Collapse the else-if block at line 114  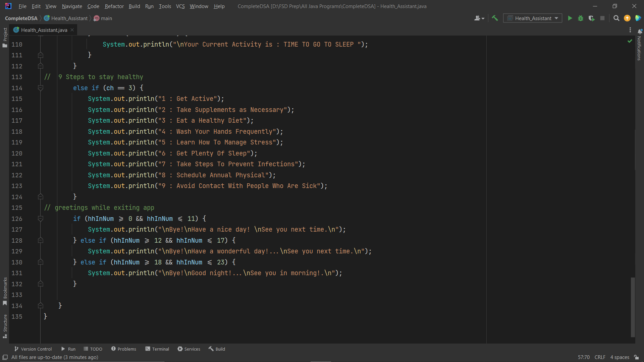pyautogui.click(x=41, y=88)
